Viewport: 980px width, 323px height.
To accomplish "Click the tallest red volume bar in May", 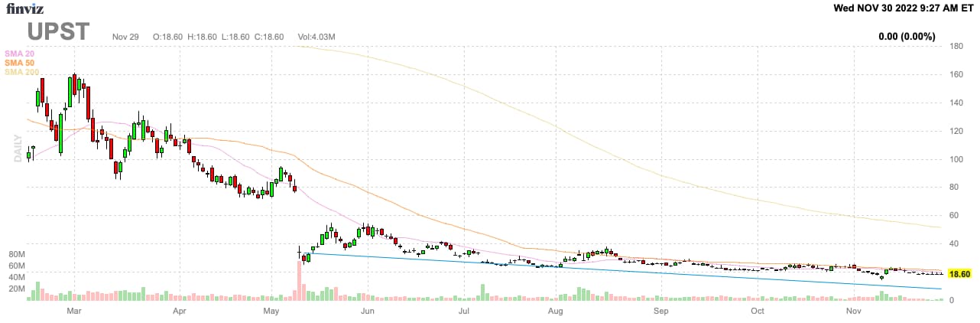I will (x=299, y=280).
